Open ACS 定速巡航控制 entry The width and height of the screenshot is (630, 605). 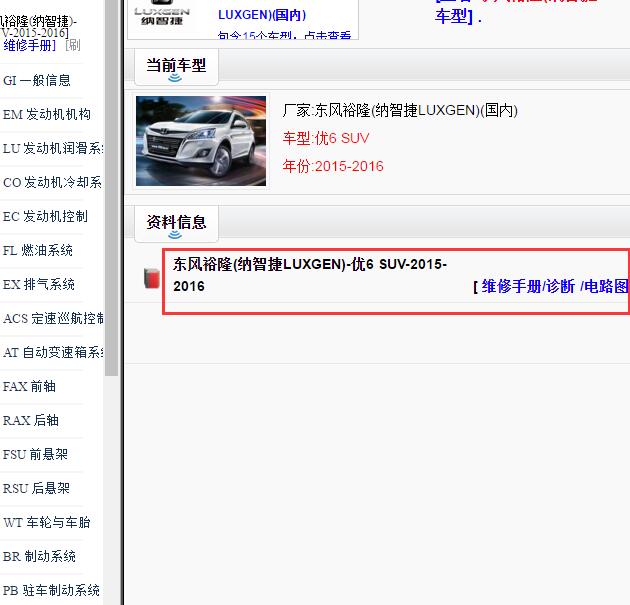tap(53, 319)
